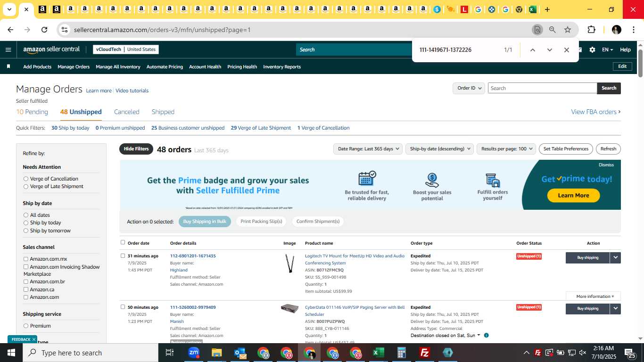Open Results per page dropdown
The width and height of the screenshot is (644, 362).
(506, 149)
